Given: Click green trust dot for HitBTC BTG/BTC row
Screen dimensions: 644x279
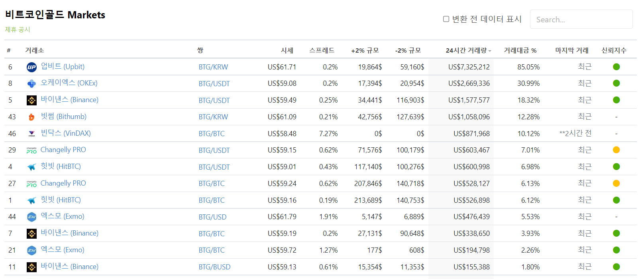Looking at the screenshot, I should [x=616, y=200].
